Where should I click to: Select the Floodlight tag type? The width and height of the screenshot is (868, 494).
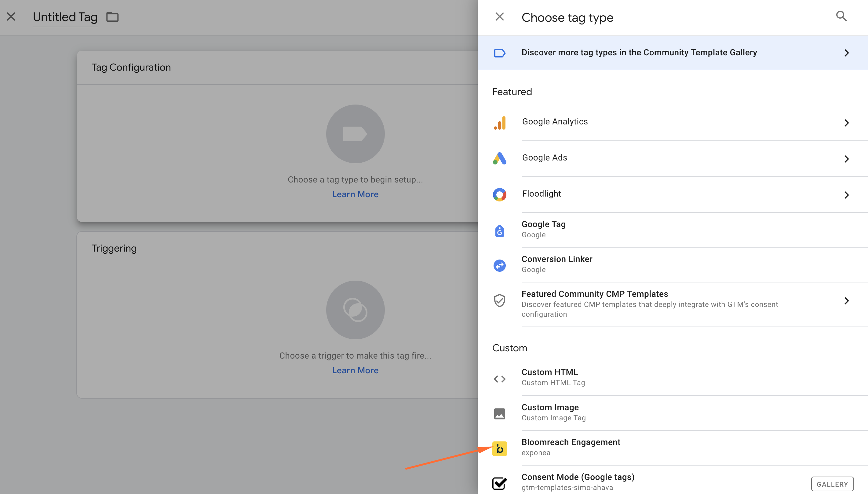point(673,194)
